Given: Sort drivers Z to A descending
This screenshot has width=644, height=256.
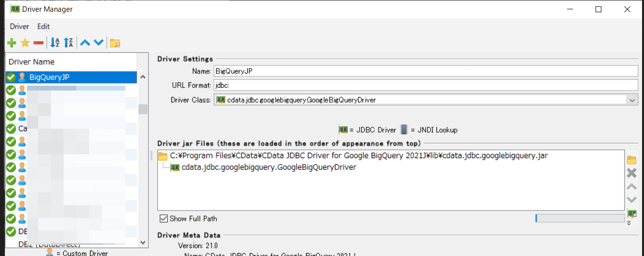Looking at the screenshot, I should [69, 43].
